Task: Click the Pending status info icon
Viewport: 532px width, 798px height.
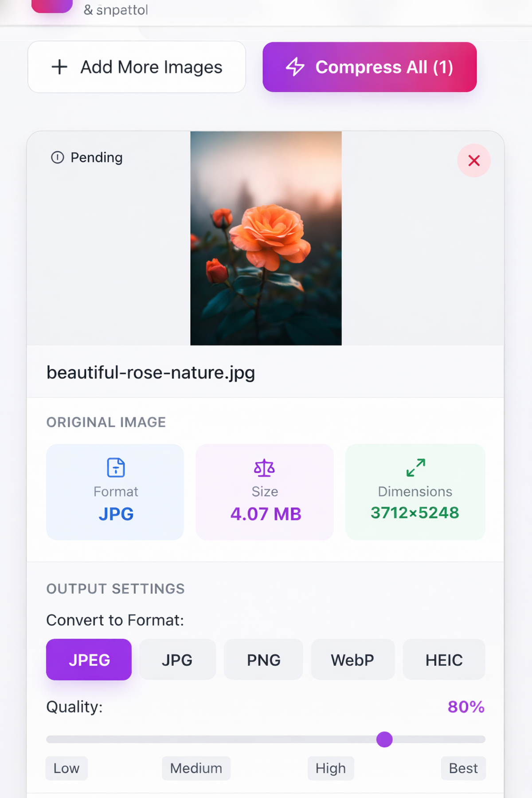Action: point(57,157)
